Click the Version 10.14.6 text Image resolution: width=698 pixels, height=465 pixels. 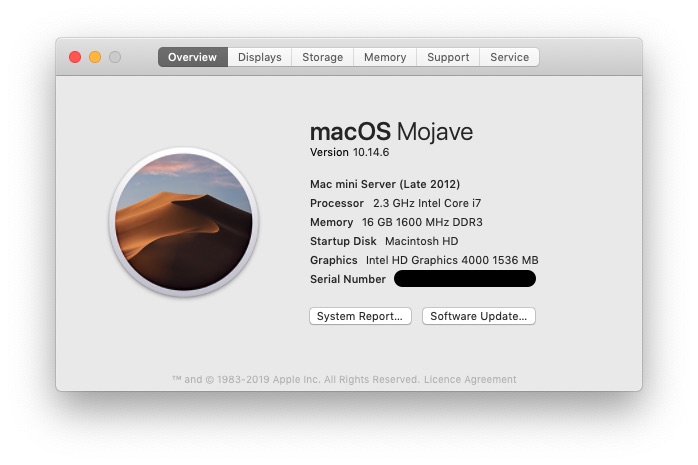(349, 152)
